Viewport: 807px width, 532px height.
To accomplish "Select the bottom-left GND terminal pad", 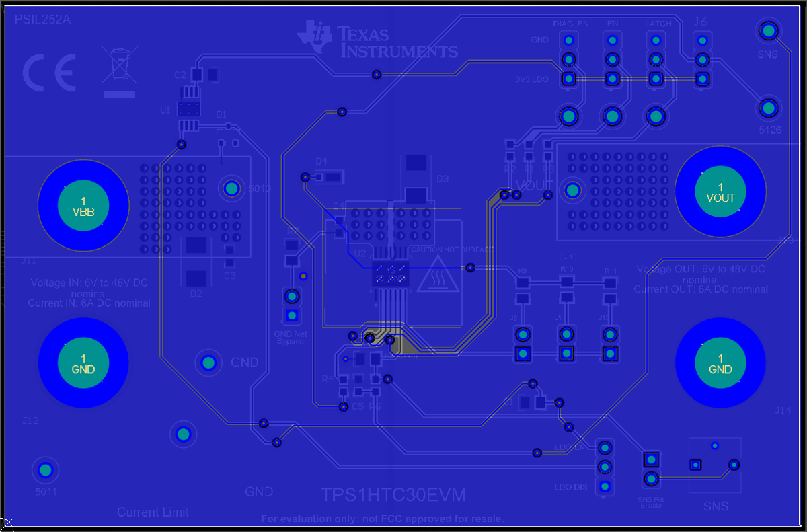I will [83, 363].
